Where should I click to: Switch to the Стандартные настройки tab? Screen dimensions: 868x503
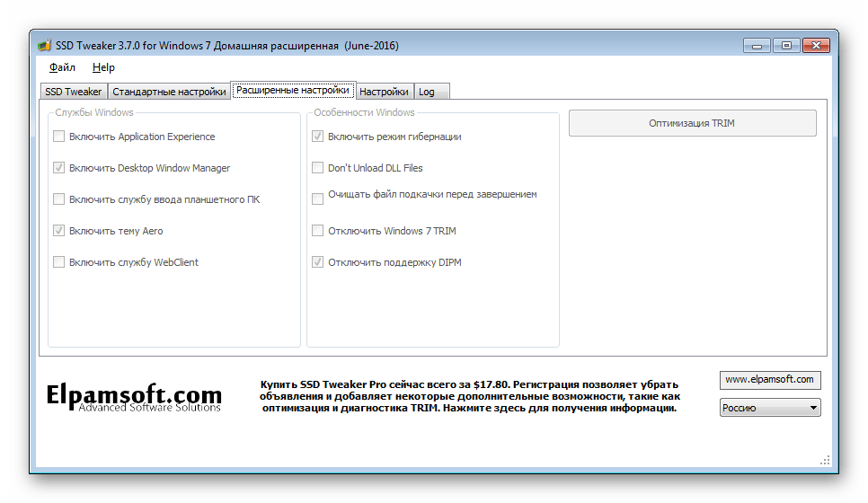pos(169,92)
